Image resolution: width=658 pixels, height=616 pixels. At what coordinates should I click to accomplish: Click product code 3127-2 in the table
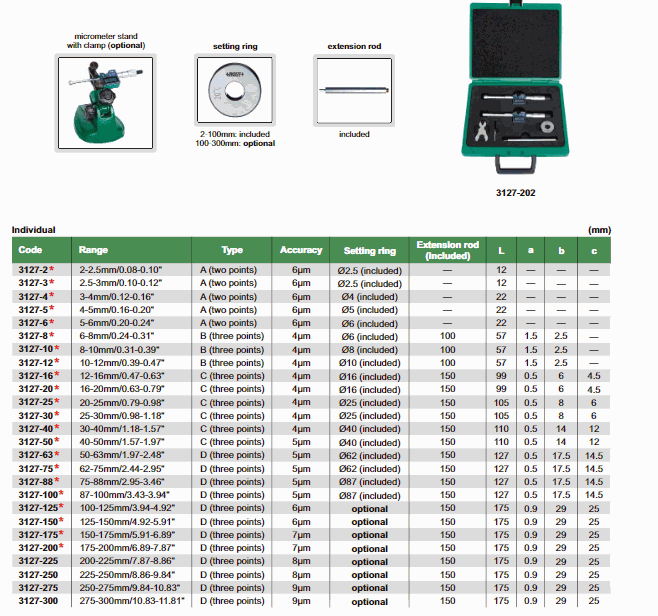[x=32, y=271]
